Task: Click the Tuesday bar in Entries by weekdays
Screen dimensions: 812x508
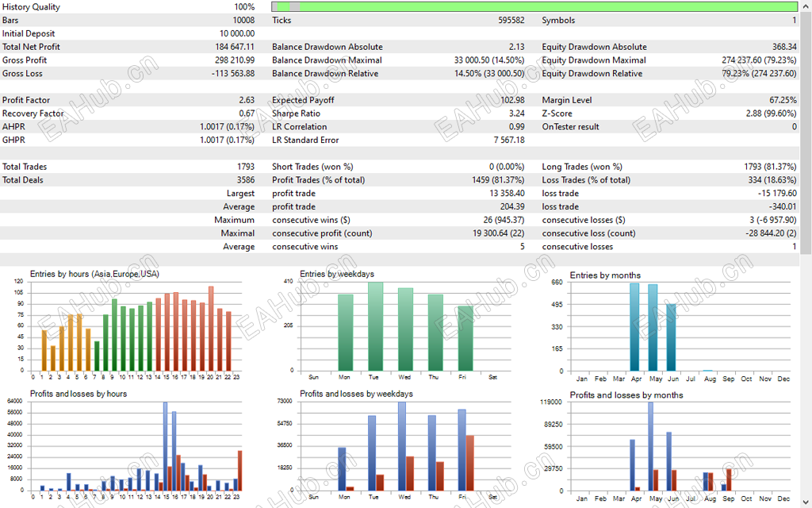Action: 375,326
